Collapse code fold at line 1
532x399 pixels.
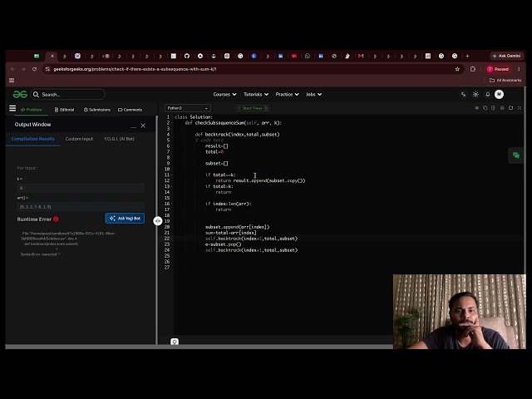(x=172, y=117)
